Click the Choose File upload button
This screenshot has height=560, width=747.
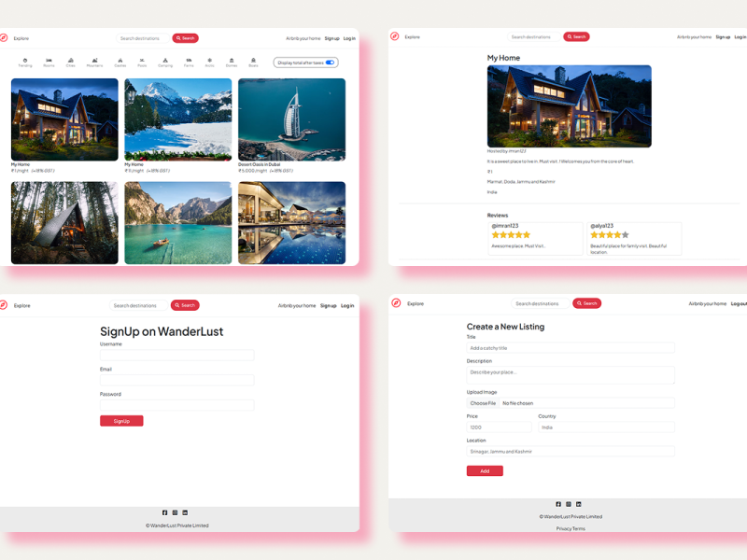483,403
